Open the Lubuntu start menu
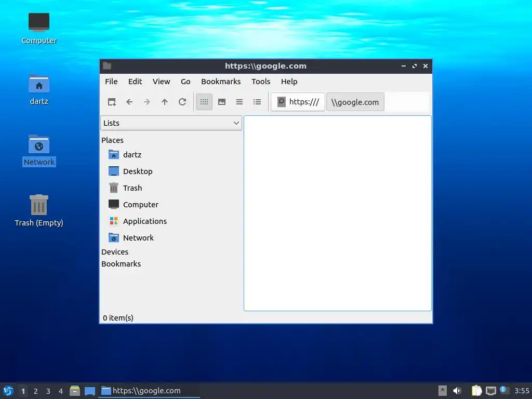The image size is (532, 399). (x=8, y=391)
